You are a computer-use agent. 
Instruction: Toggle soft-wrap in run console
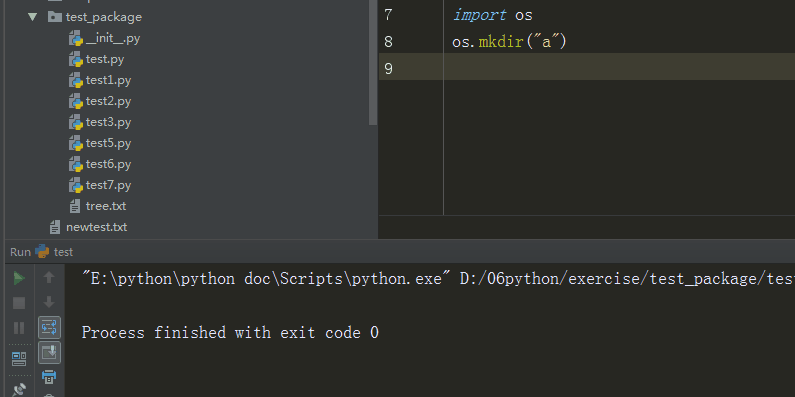coord(49,328)
